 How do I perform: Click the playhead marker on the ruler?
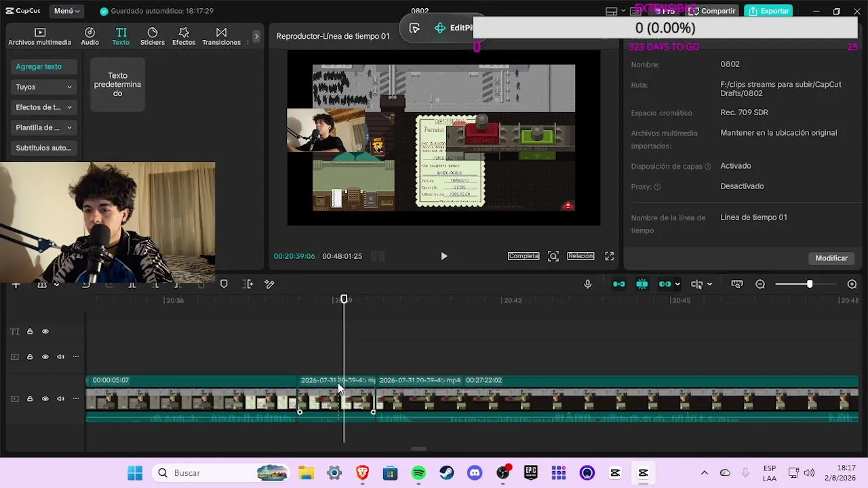pyautogui.click(x=344, y=300)
